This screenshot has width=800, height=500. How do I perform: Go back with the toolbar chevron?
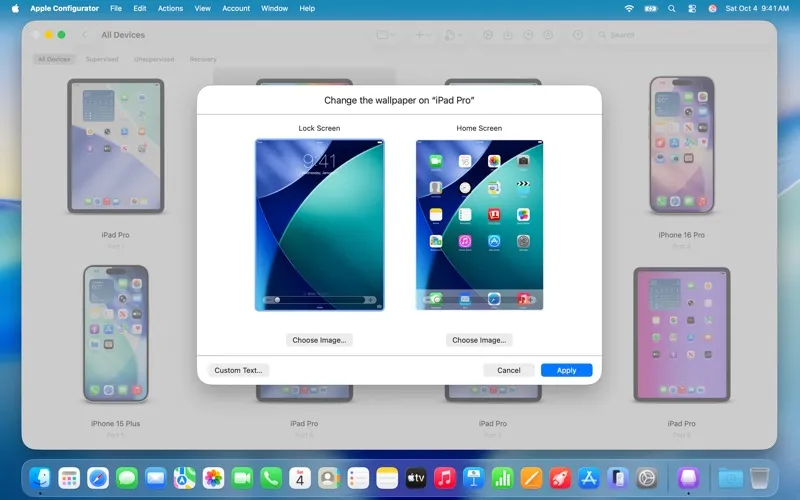[x=85, y=35]
